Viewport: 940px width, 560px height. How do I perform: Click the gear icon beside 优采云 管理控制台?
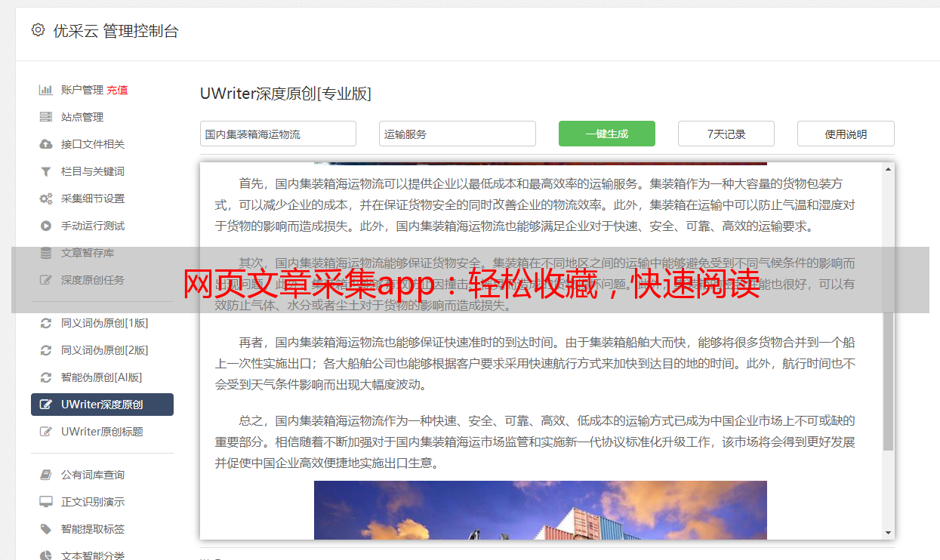point(38,30)
